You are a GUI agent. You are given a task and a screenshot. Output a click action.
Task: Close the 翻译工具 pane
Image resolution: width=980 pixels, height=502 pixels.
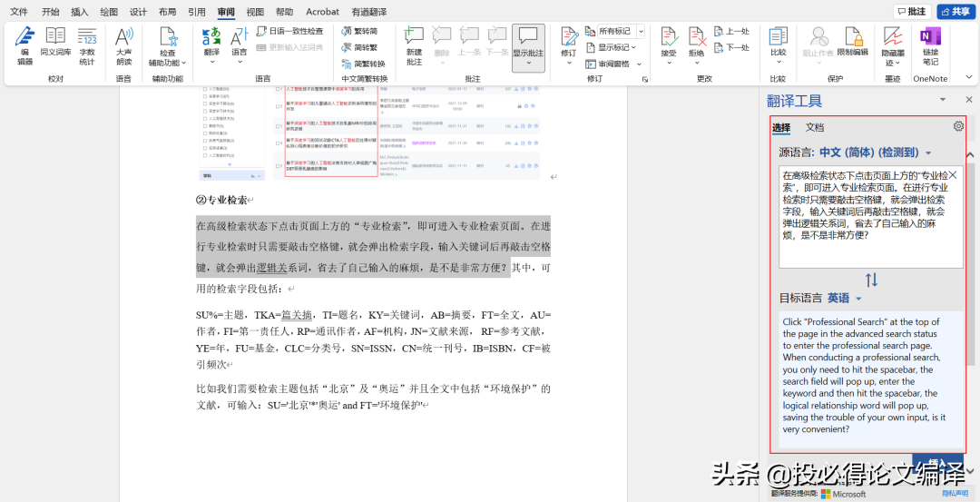tap(969, 100)
